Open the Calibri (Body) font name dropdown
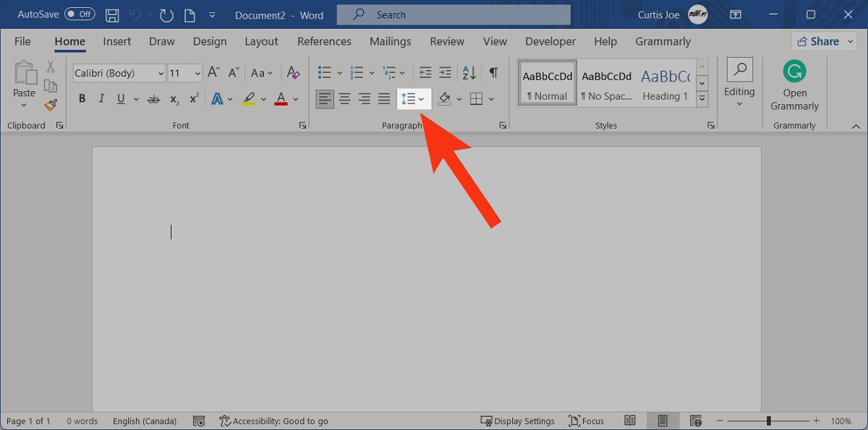Screen dimensions: 868x430 pyautogui.click(x=160, y=73)
